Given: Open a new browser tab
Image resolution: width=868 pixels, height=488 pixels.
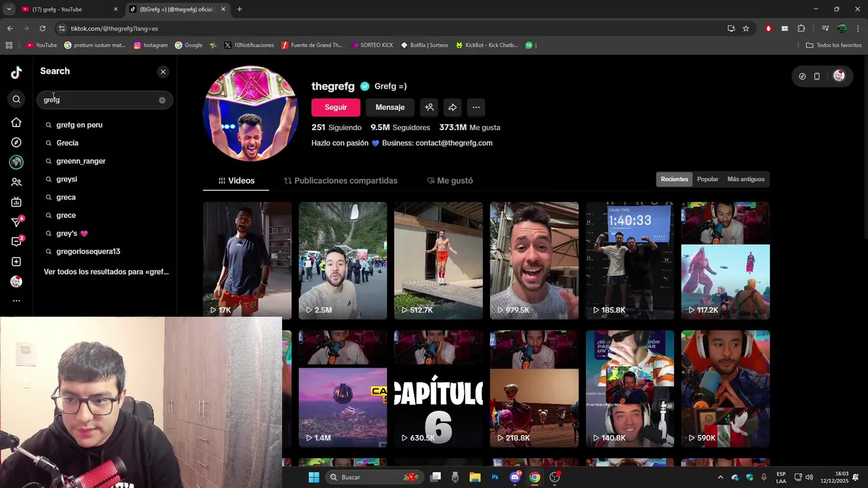Looking at the screenshot, I should (x=239, y=9).
